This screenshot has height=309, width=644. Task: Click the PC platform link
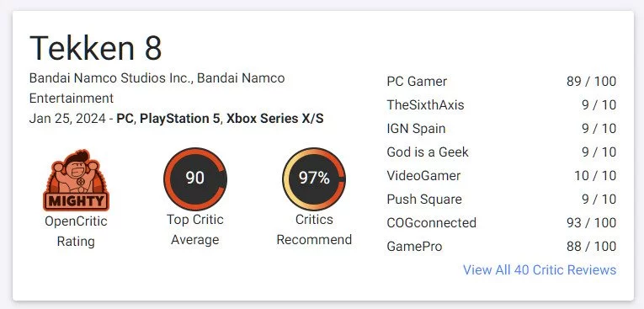click(125, 119)
